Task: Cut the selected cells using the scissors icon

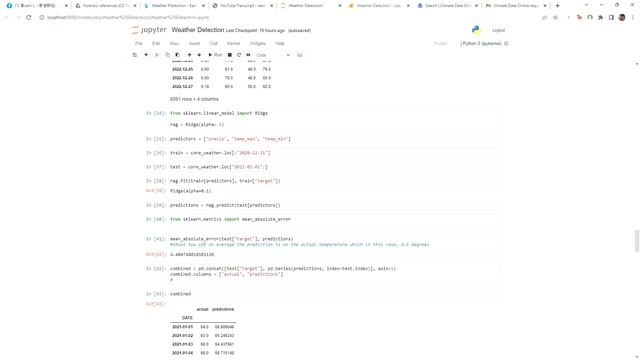Action: click(x=157, y=55)
